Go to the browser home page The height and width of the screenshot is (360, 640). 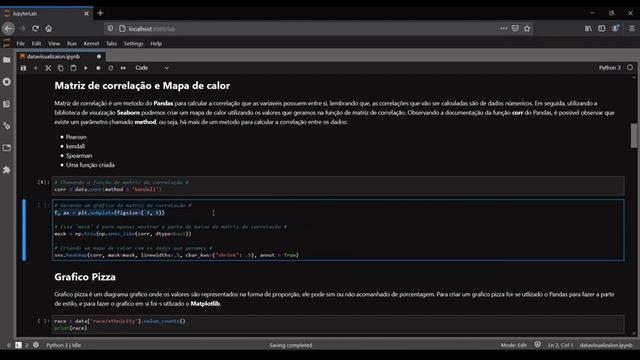click(49, 29)
